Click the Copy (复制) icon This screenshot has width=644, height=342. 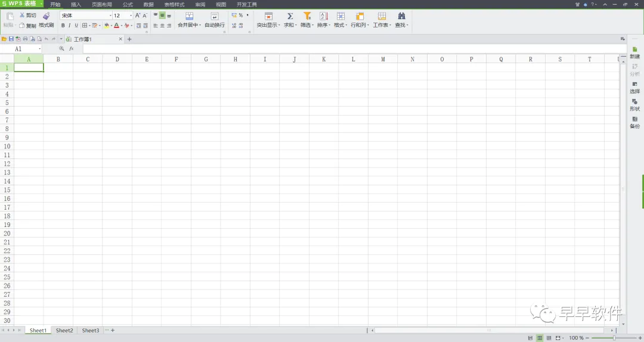(x=22, y=26)
